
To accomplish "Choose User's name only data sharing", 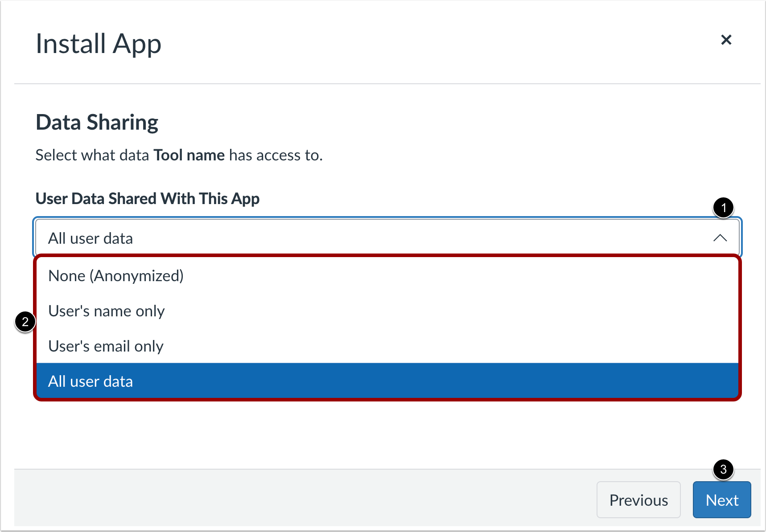I will pos(106,311).
